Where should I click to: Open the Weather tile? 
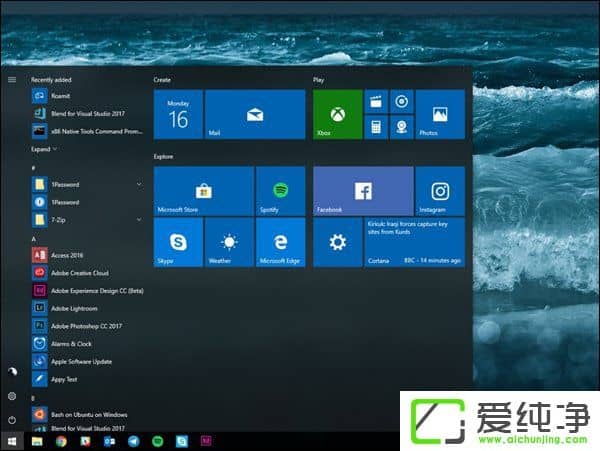(x=229, y=242)
